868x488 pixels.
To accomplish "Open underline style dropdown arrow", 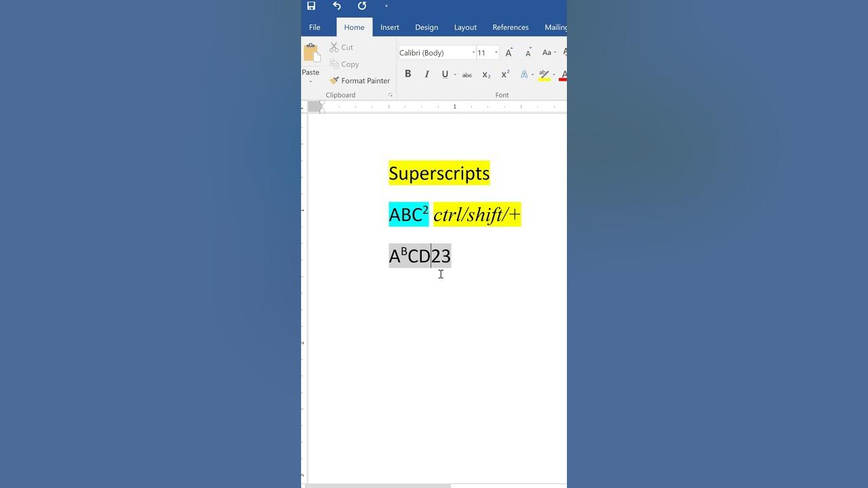I will click(x=455, y=75).
